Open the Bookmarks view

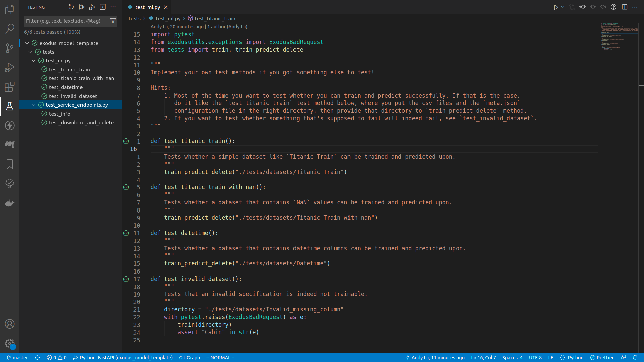coord(10,164)
